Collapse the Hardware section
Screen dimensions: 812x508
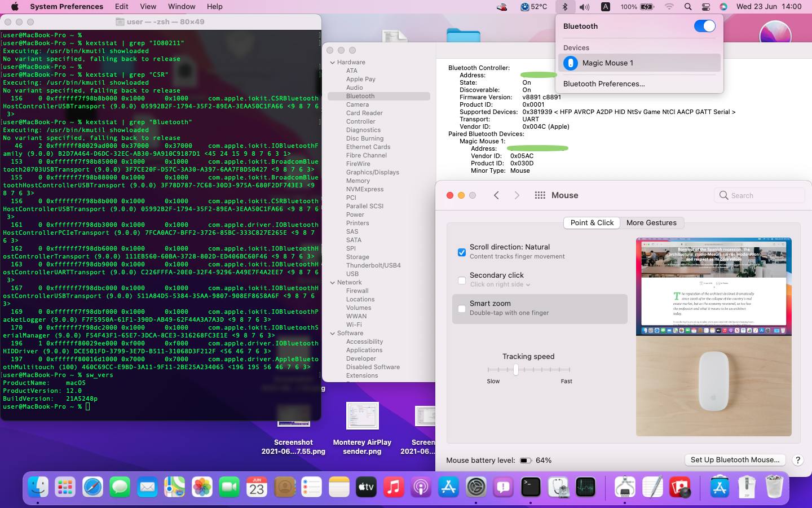333,63
